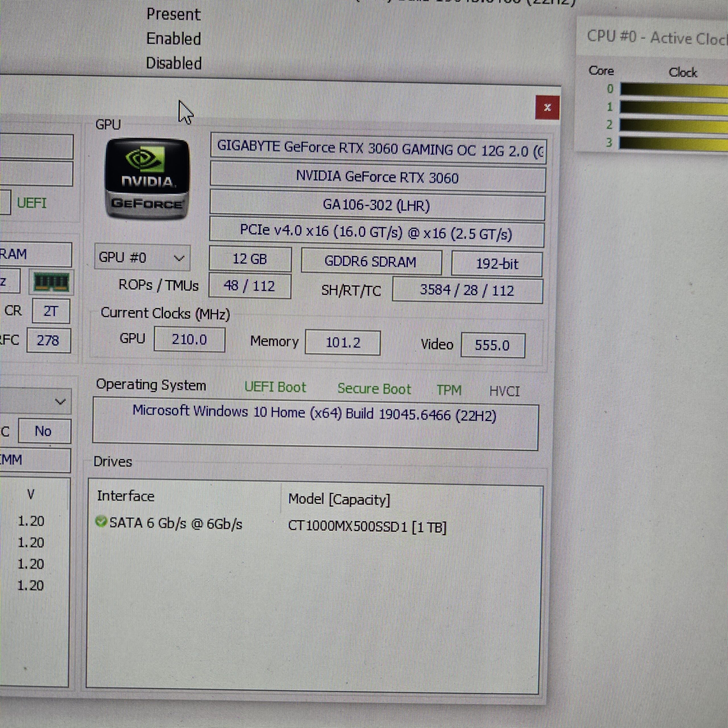728x728 pixels.
Task: Click the Core 3 clock bar in CPU window
Action: 674,144
